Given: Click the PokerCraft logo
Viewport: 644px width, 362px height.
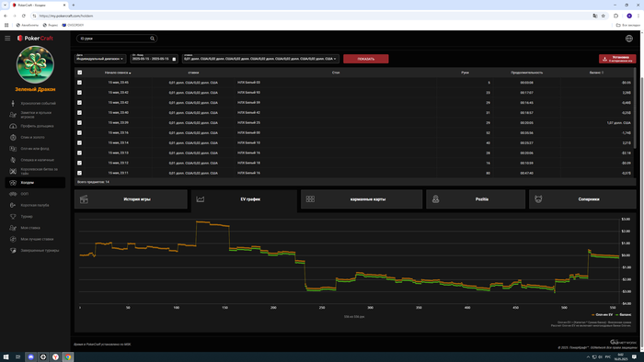Looking at the screenshot, I should 35,38.
